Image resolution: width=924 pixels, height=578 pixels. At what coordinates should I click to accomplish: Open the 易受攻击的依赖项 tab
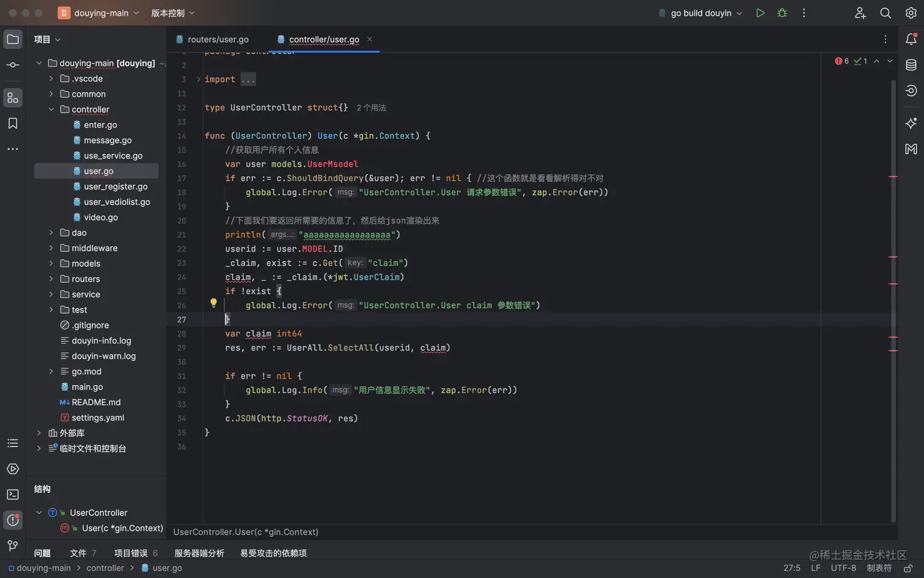point(273,553)
